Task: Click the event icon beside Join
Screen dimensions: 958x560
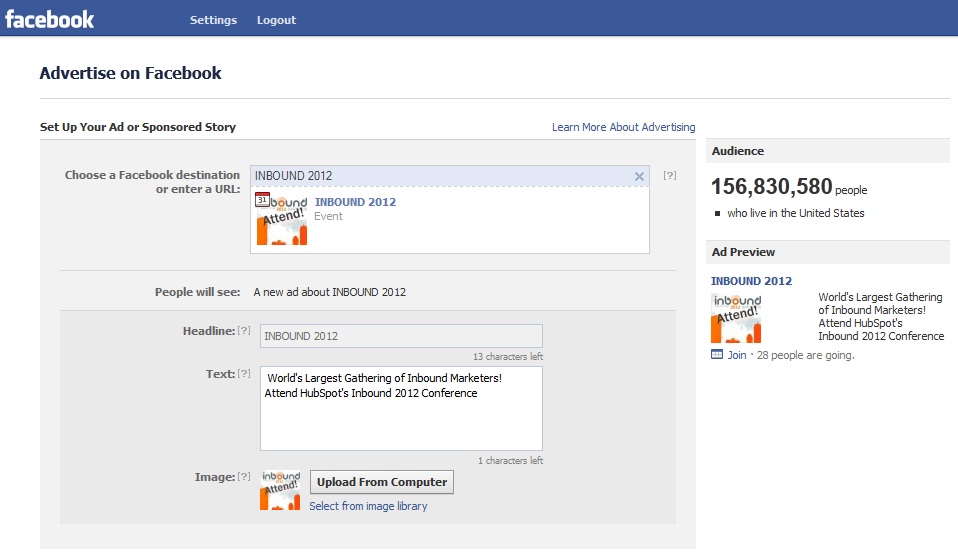Action: (717, 354)
